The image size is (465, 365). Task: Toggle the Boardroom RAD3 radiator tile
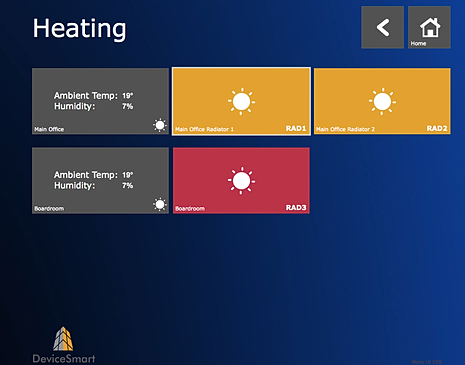coord(241,180)
